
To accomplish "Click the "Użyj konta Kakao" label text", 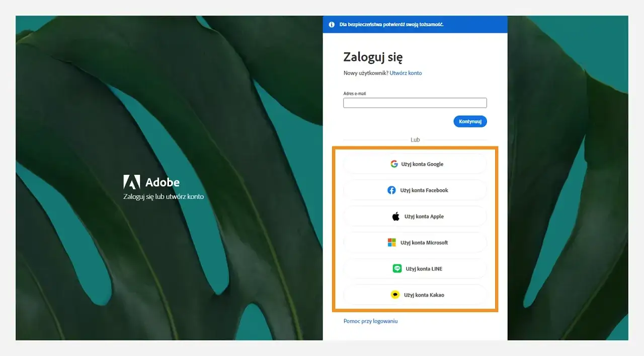I will [x=424, y=295].
